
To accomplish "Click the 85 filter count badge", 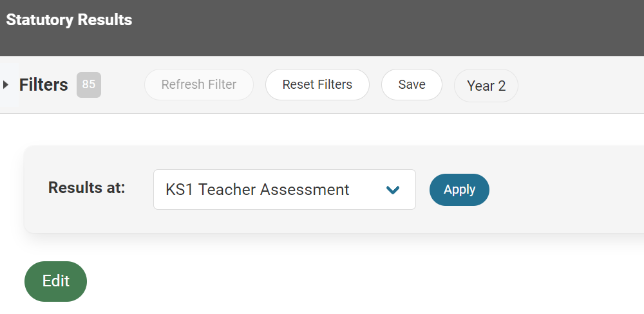I will click(x=89, y=85).
